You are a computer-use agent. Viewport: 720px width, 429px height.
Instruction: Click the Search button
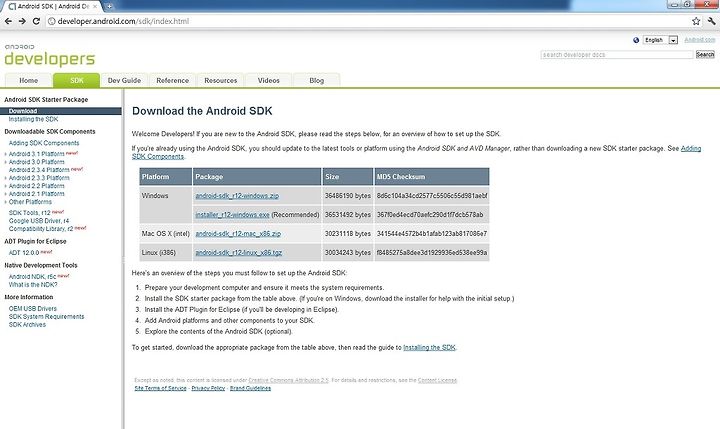coord(705,55)
